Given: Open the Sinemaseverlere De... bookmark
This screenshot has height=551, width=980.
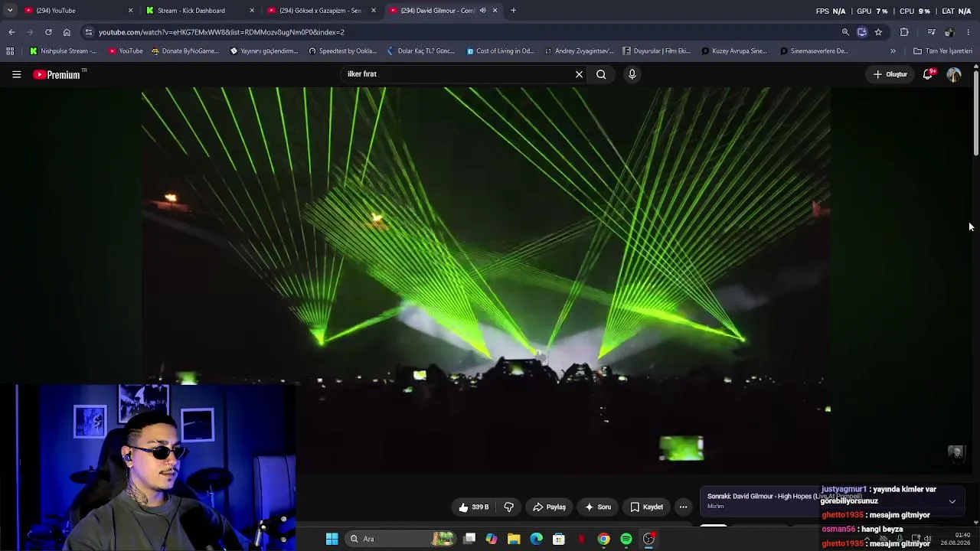Looking at the screenshot, I should pyautogui.click(x=814, y=51).
